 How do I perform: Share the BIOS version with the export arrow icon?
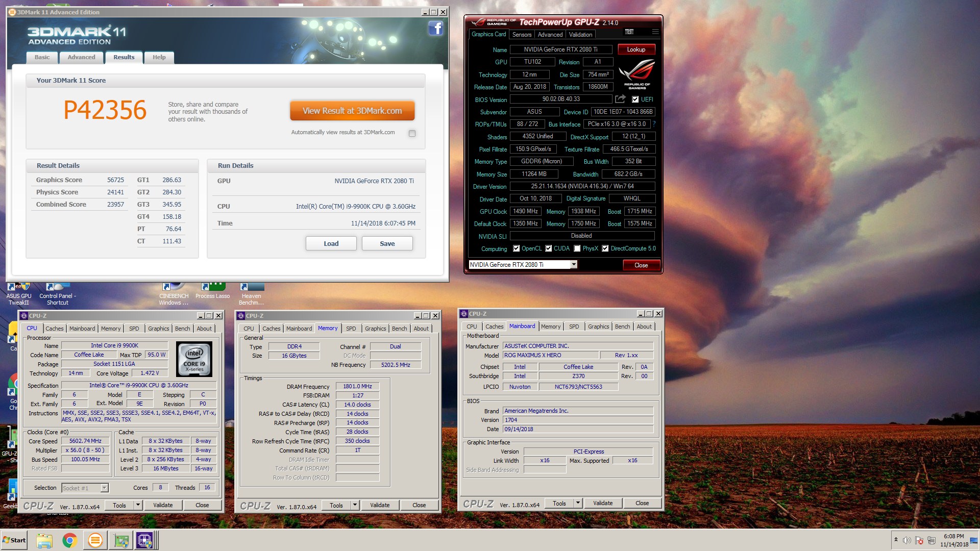[x=620, y=99]
